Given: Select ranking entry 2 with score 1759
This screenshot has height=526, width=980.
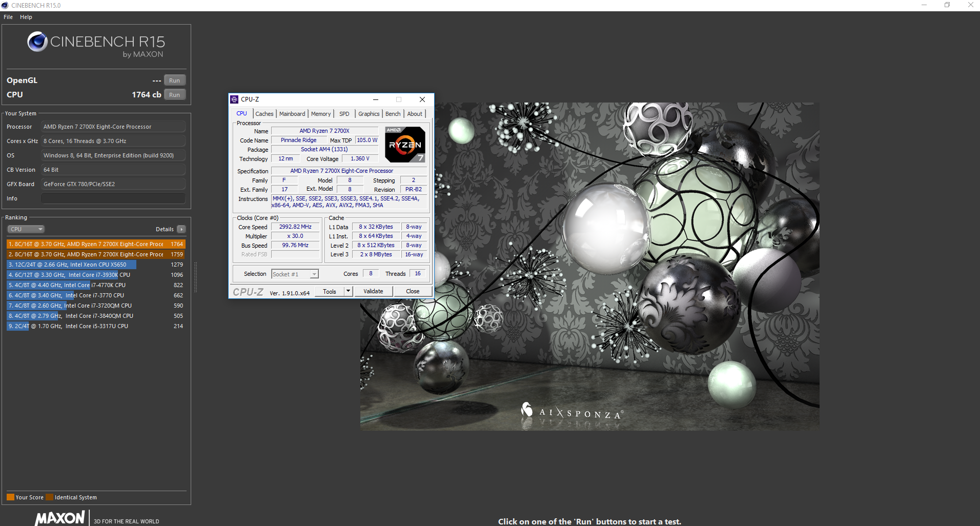Looking at the screenshot, I should coord(96,254).
